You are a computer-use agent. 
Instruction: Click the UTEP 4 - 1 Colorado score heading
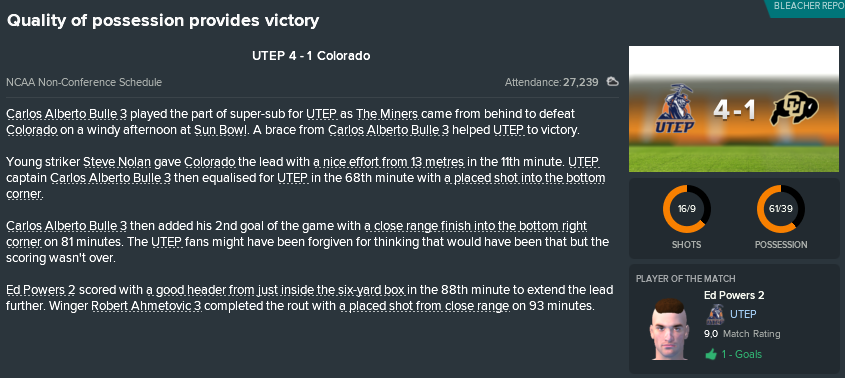[x=311, y=56]
